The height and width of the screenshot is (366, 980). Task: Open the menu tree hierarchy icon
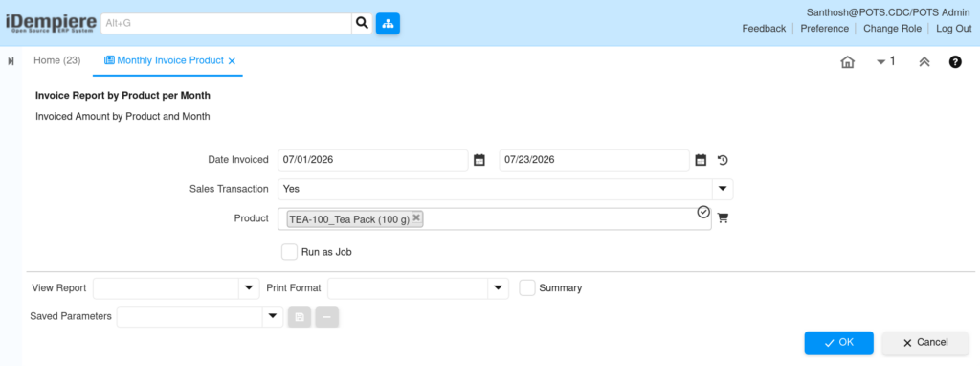(x=389, y=24)
